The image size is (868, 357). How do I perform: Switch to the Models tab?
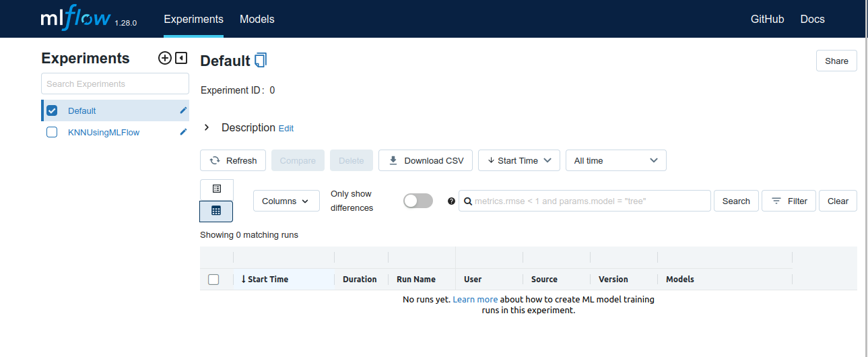click(257, 19)
